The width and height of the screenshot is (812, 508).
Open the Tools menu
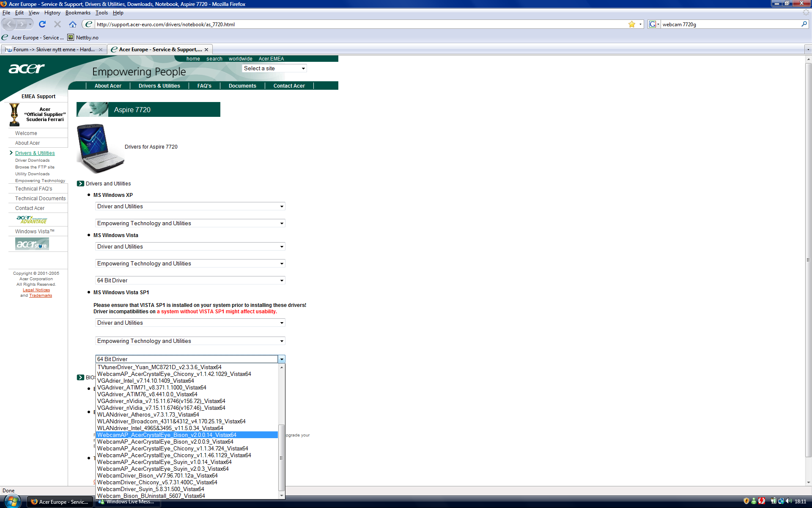[101, 13]
